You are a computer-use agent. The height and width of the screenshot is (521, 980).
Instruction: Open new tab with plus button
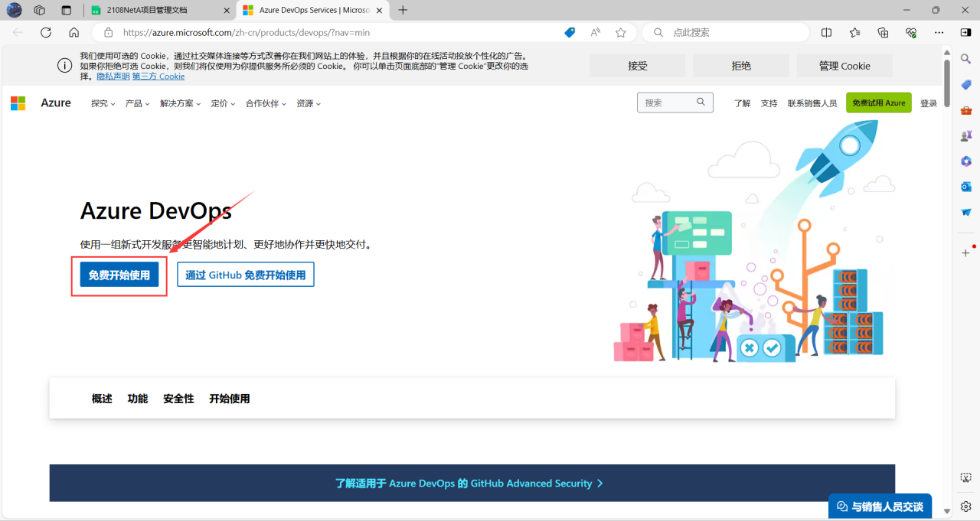[x=403, y=10]
